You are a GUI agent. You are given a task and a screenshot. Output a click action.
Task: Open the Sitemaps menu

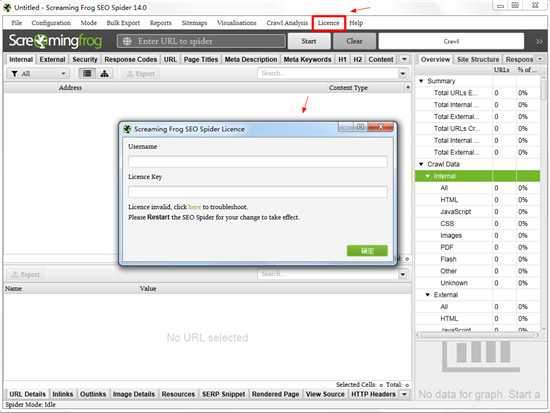click(x=194, y=23)
